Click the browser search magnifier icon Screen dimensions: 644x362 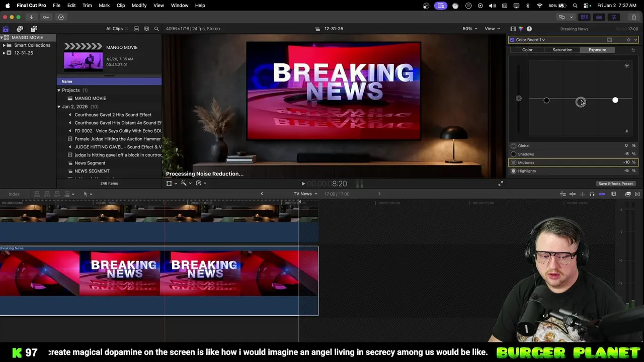click(x=156, y=29)
